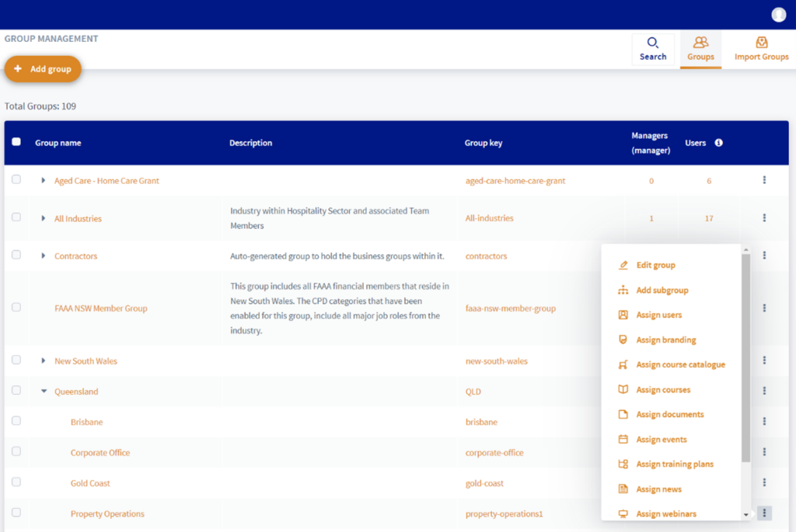Image resolution: width=796 pixels, height=532 pixels.
Task: Click the pencil icon beside Edit group
Action: tap(623, 266)
